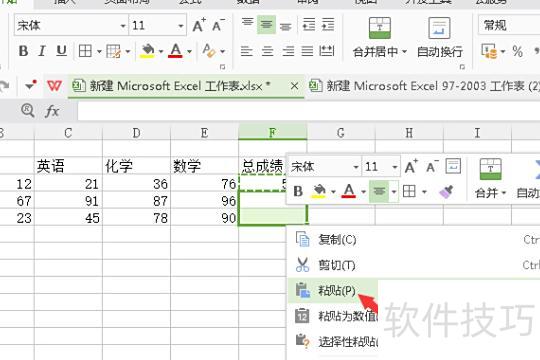Toggle middle vertical alignment in ribbon
The image size is (540, 360).
[x=266, y=25]
